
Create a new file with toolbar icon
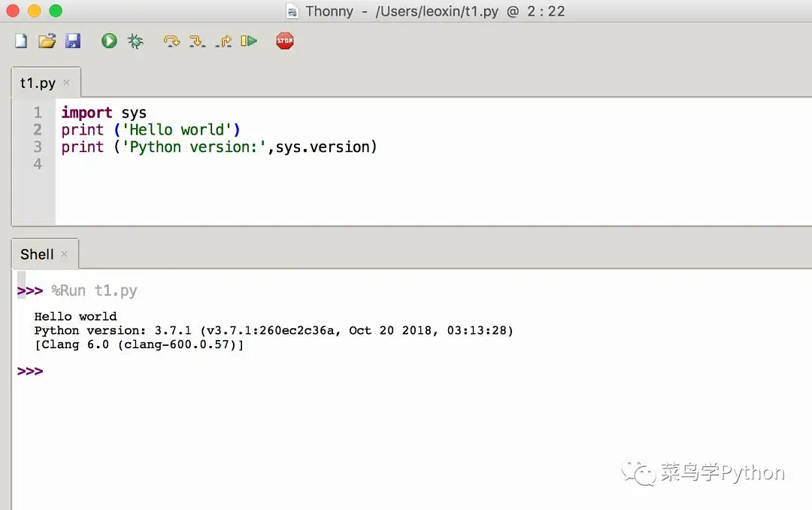click(21, 41)
